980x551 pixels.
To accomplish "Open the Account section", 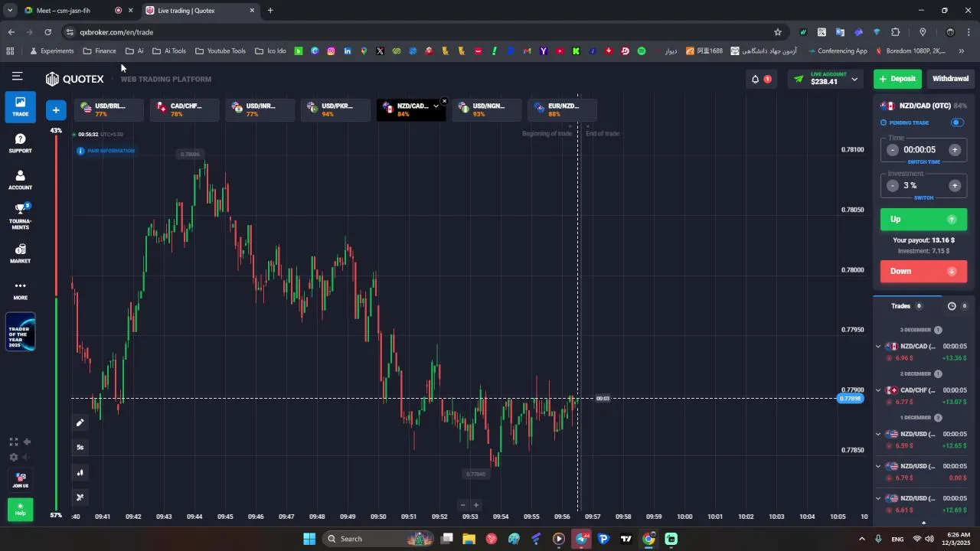I will 21,180.
